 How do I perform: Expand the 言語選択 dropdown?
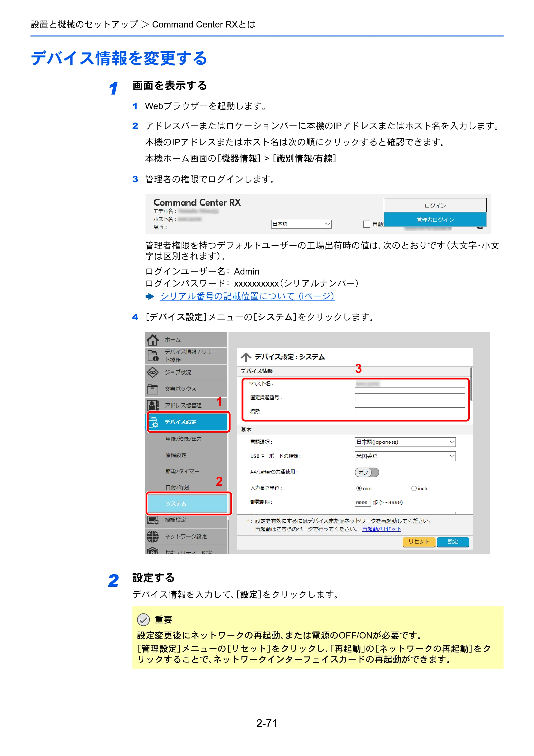405,442
